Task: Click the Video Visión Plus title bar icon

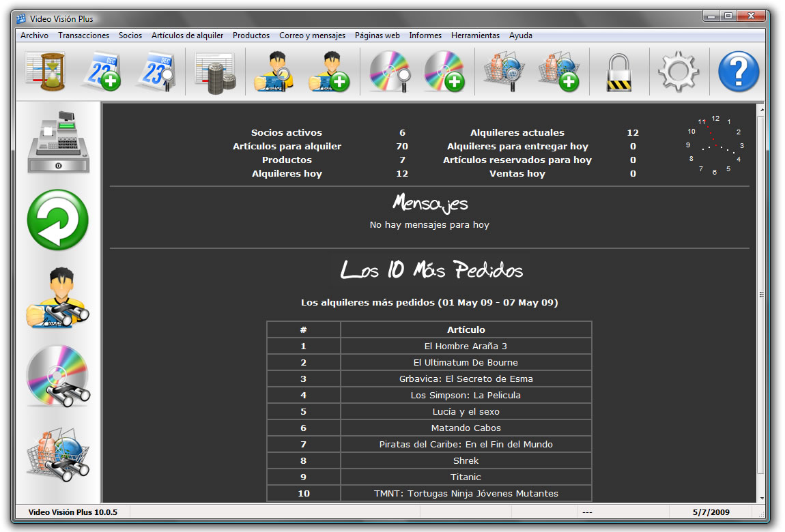Action: pyautogui.click(x=22, y=19)
